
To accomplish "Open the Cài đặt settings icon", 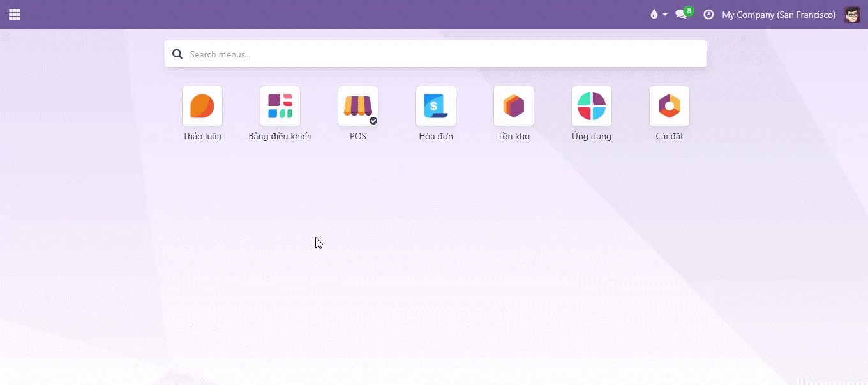I will (670, 106).
